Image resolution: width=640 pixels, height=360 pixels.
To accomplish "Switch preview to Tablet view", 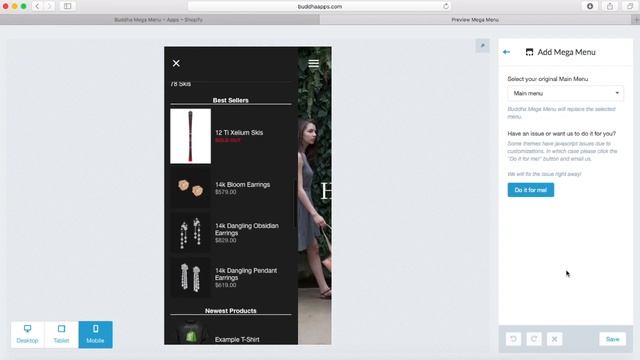I will coord(61,334).
